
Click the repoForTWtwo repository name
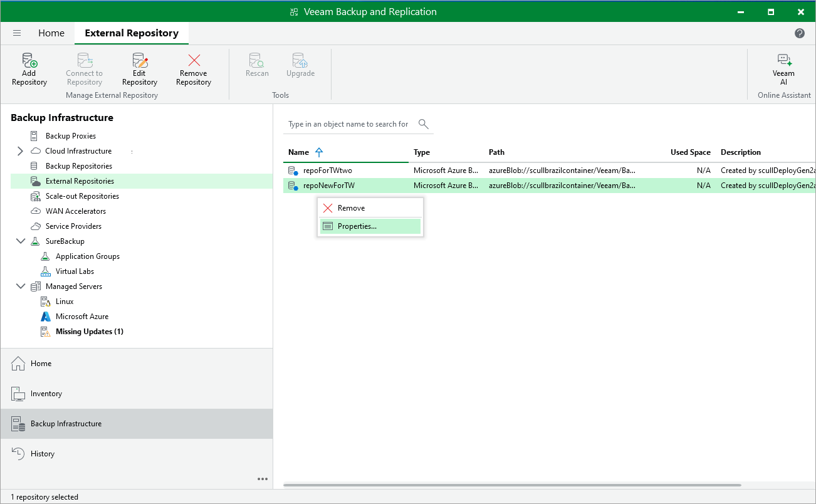pyautogui.click(x=328, y=171)
